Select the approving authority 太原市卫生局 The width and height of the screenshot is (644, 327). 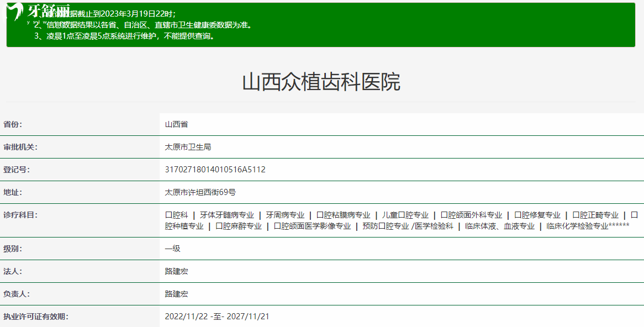(188, 147)
